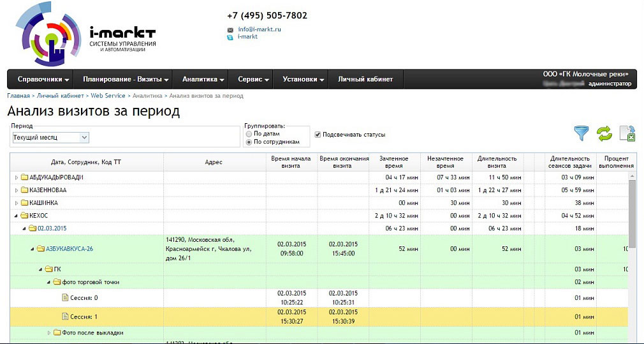Export table to Excel icon
644x344 pixels.
click(x=627, y=134)
